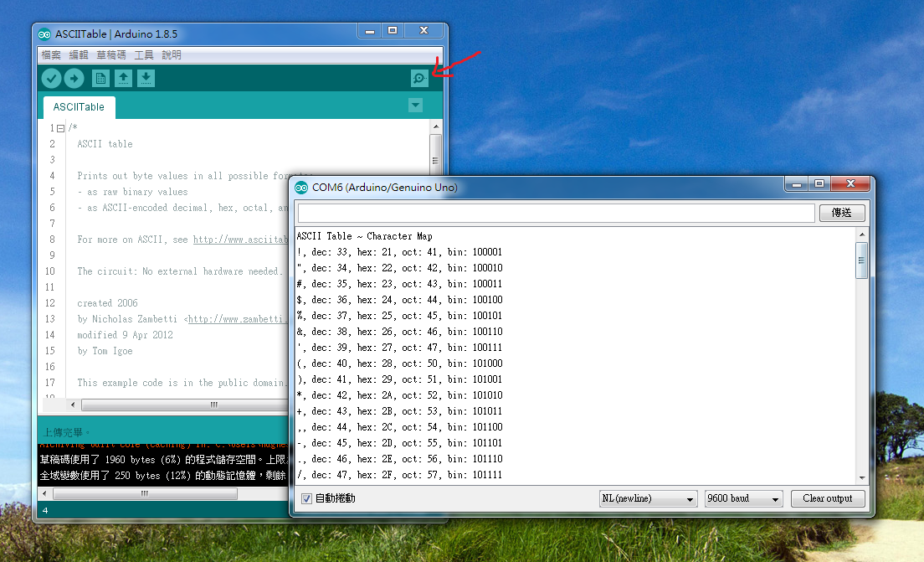Click the output line 'dec: 33, hex: 21'

[399, 252]
